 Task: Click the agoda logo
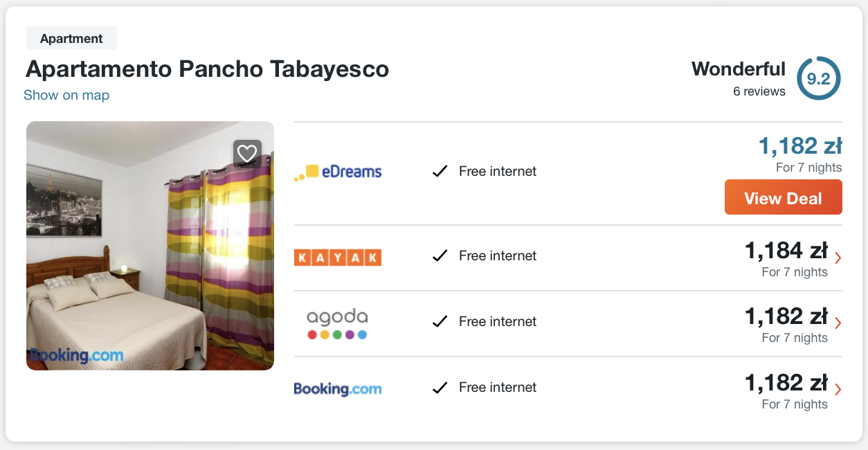[x=337, y=323]
